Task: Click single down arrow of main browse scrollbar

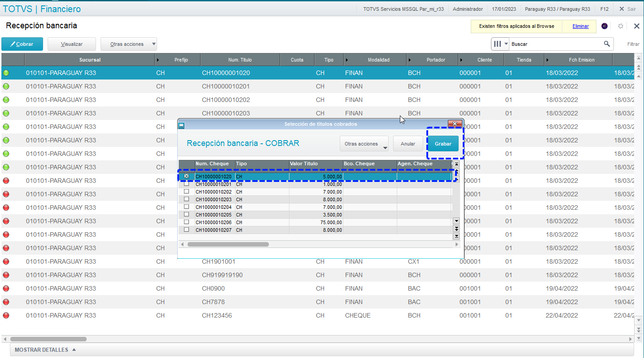Action: (x=639, y=320)
